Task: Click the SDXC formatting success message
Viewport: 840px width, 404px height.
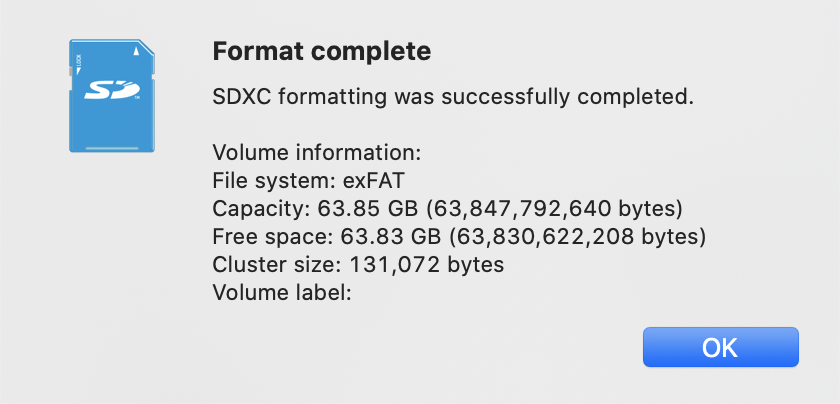Action: 453,98
